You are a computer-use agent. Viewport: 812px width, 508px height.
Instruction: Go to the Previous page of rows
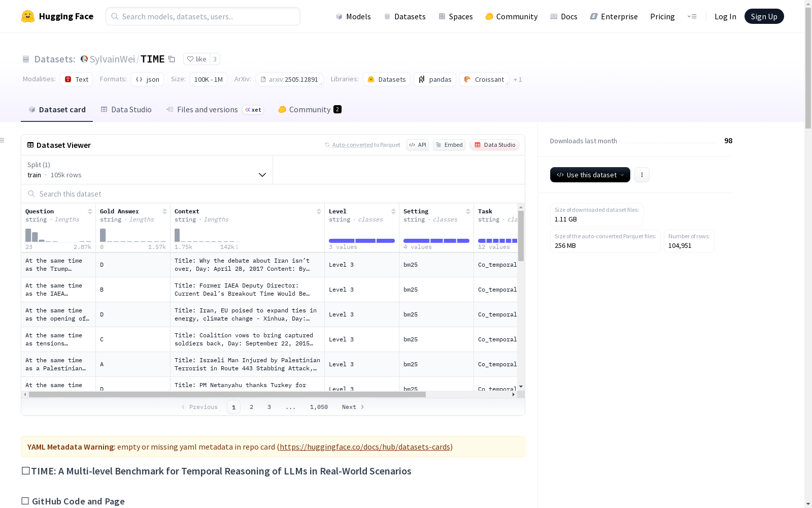(x=199, y=407)
